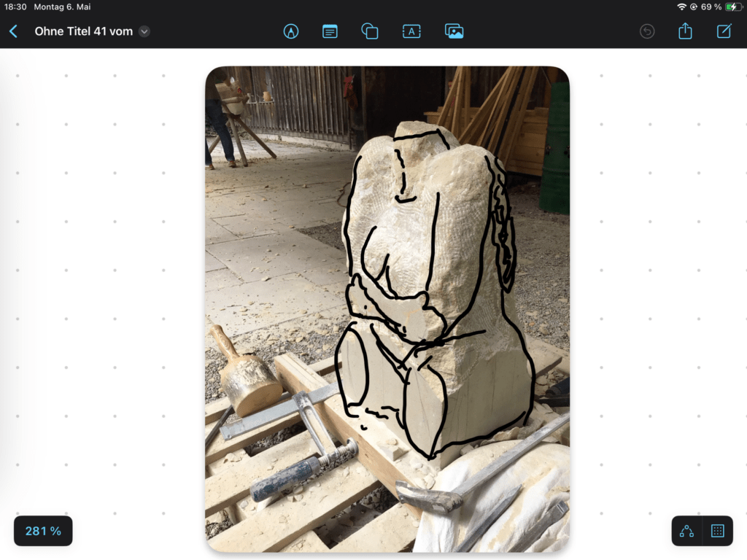Open the share sheet
The height and width of the screenshot is (560, 747).
tap(685, 31)
